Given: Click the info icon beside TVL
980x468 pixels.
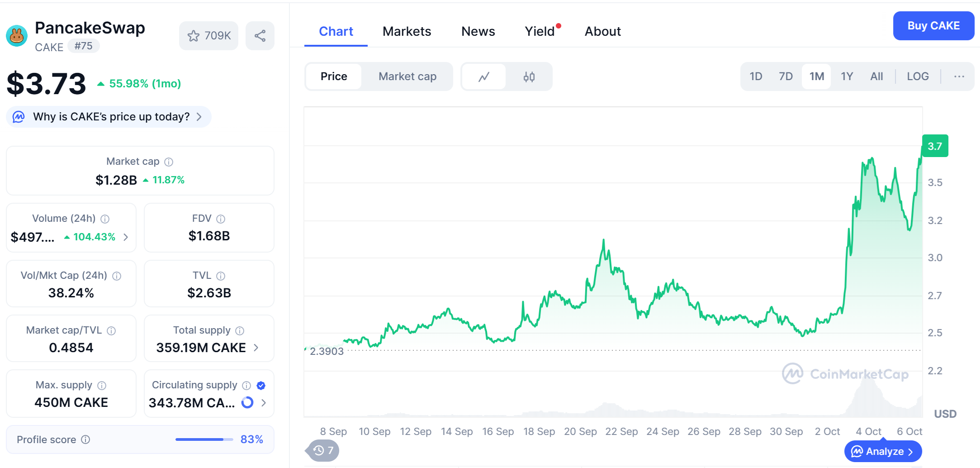Looking at the screenshot, I should tap(221, 276).
